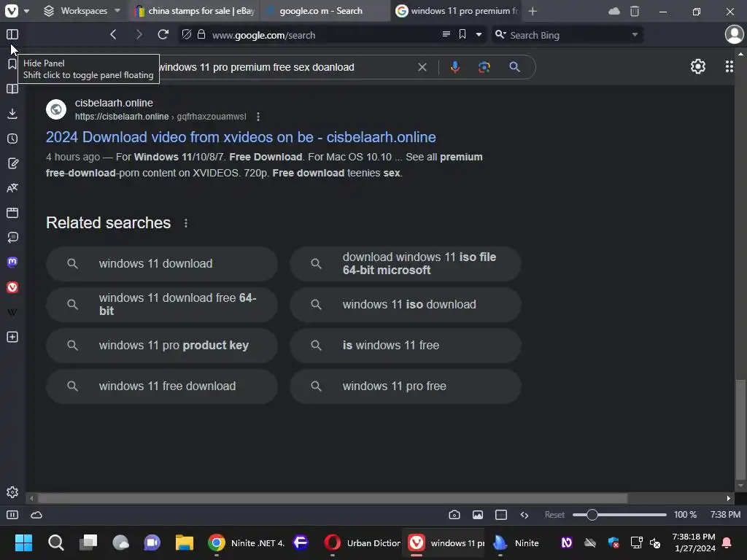Reset the page zoom

[x=554, y=515]
